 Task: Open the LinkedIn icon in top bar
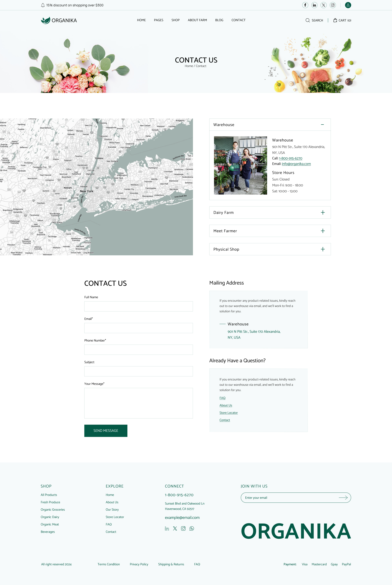point(314,5)
